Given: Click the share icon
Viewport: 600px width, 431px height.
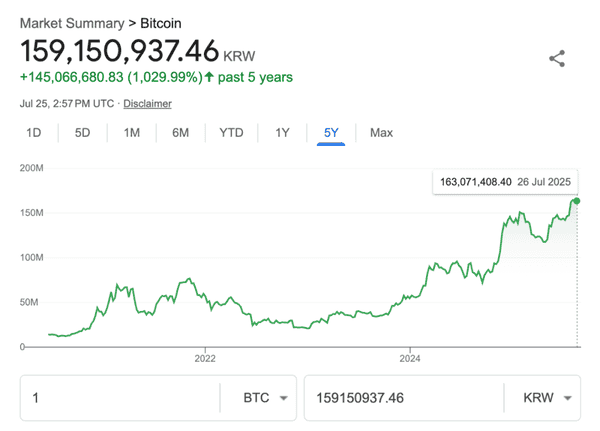Looking at the screenshot, I should click(557, 58).
